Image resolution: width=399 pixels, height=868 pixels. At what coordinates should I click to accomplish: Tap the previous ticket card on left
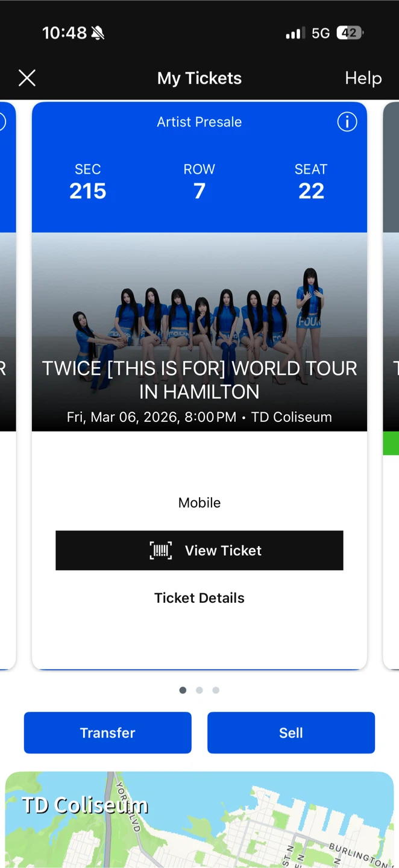tap(8, 386)
